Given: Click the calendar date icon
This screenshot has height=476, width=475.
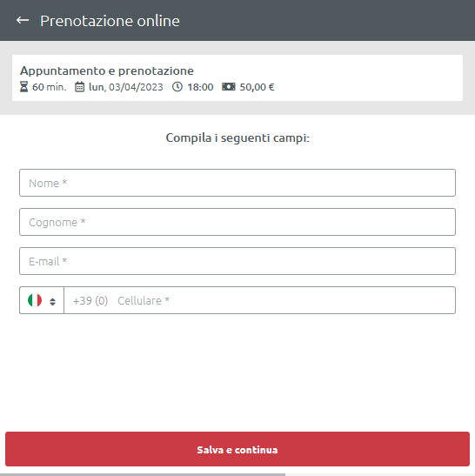Looking at the screenshot, I should 79,87.
